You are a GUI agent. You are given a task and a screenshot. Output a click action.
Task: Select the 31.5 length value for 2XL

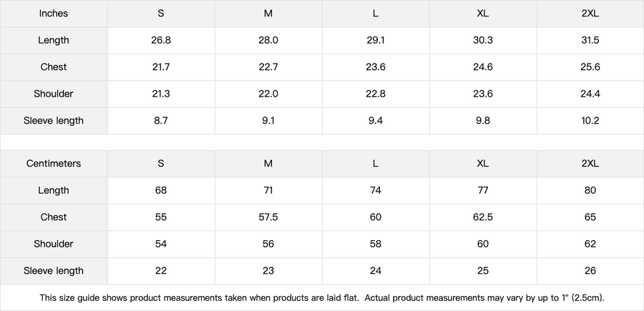coord(590,40)
